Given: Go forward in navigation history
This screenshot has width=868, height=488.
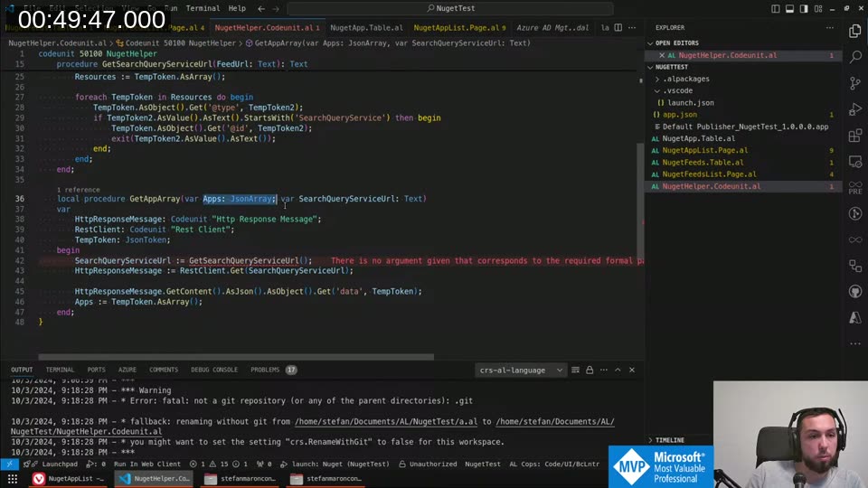Looking at the screenshot, I should pos(276,8).
